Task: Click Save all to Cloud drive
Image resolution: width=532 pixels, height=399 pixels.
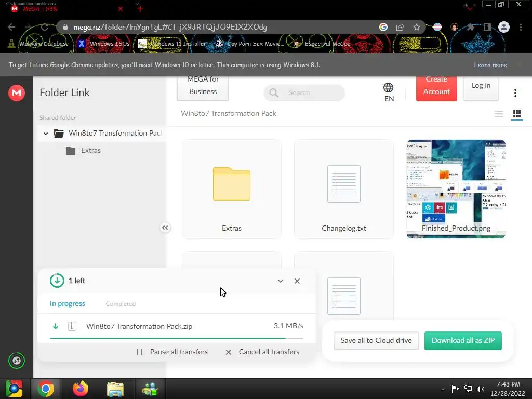Action: [376, 341]
